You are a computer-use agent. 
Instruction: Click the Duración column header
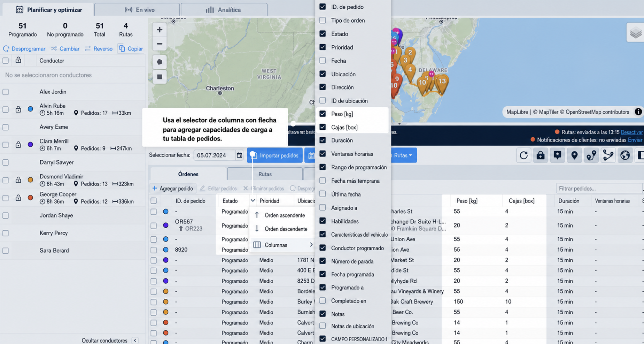tap(569, 201)
